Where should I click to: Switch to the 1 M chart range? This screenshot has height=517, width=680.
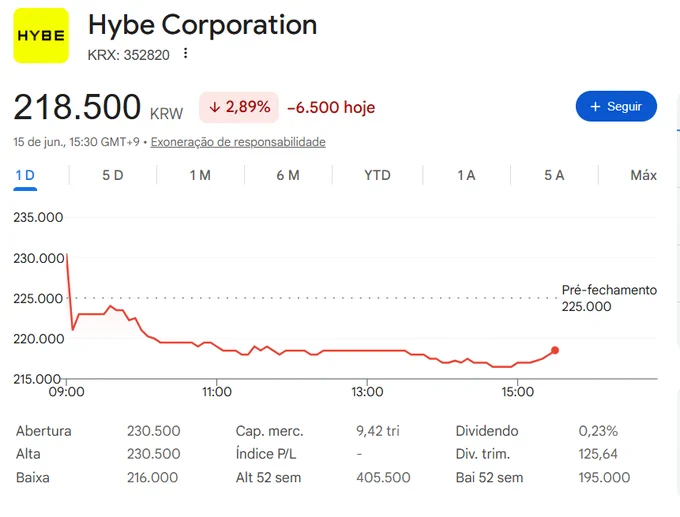(200, 175)
